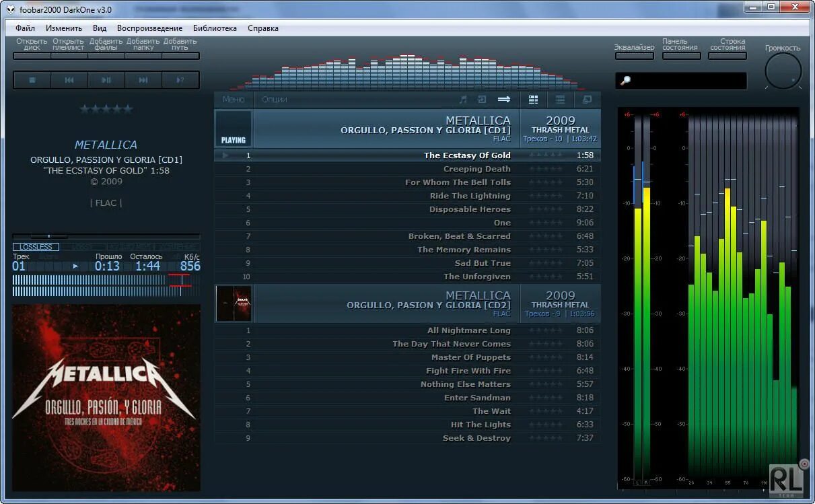Select the track The Day That Never Comes

(408, 344)
